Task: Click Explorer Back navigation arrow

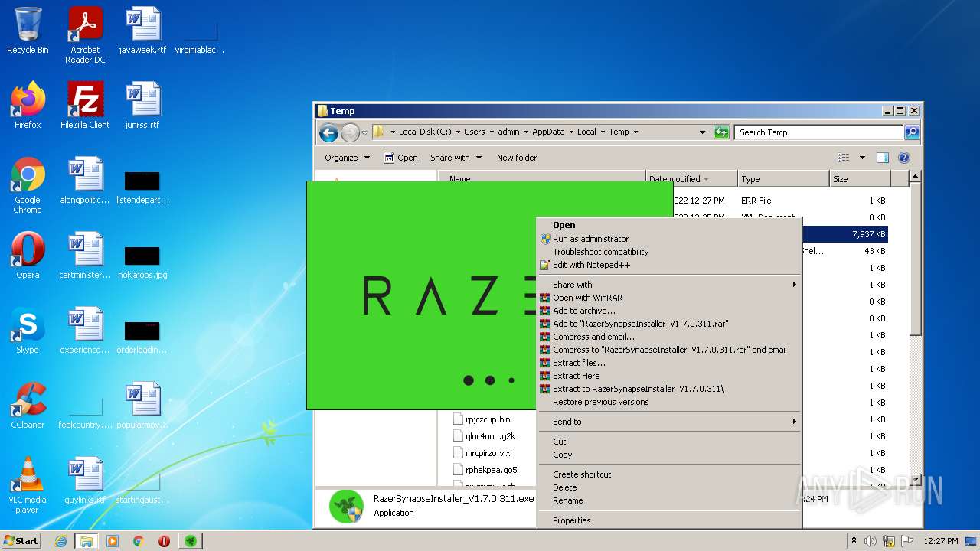Action: [x=329, y=132]
